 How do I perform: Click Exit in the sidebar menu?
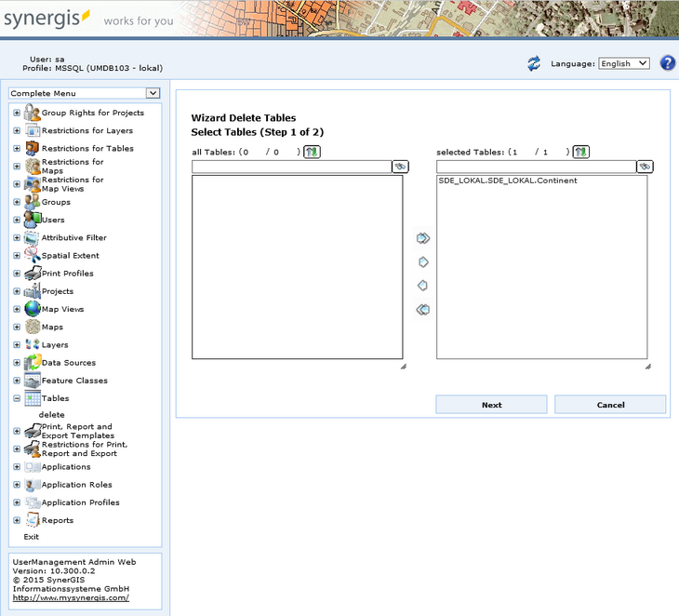[x=32, y=537]
